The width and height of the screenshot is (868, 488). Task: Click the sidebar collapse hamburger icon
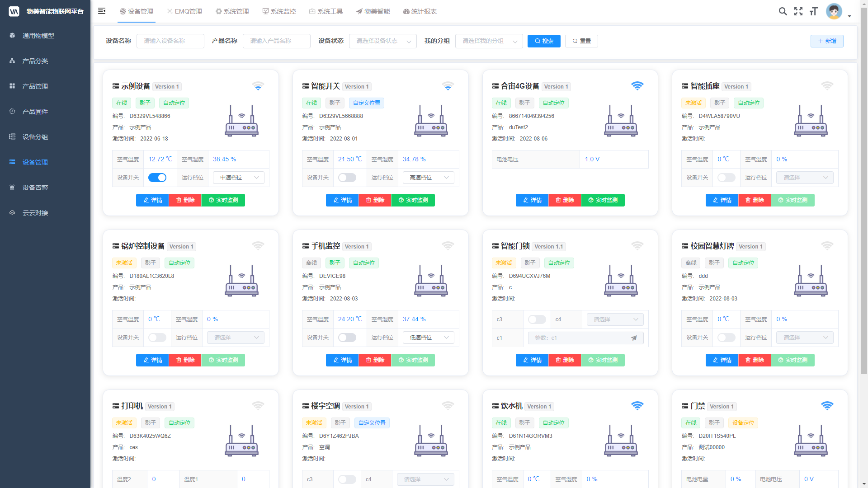coord(102,11)
